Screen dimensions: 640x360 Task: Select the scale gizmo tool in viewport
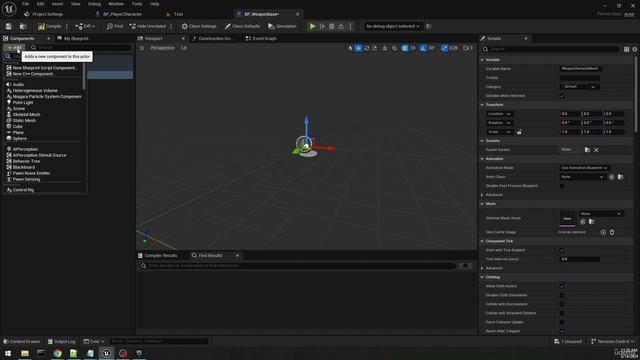tap(375, 48)
